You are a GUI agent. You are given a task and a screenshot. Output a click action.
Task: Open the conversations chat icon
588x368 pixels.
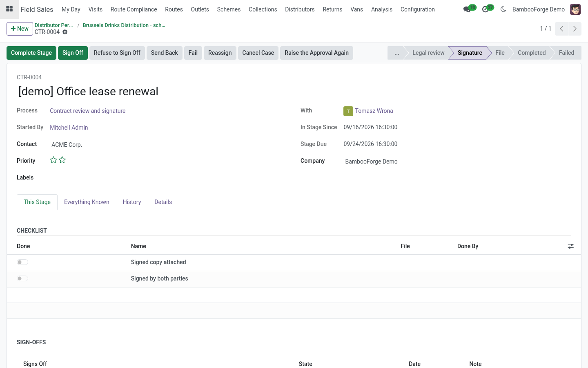pyautogui.click(x=467, y=9)
